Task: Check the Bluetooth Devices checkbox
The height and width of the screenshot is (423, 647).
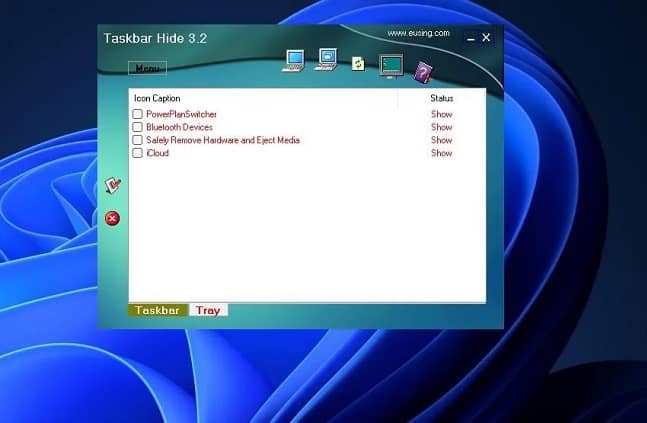Action: pos(137,127)
